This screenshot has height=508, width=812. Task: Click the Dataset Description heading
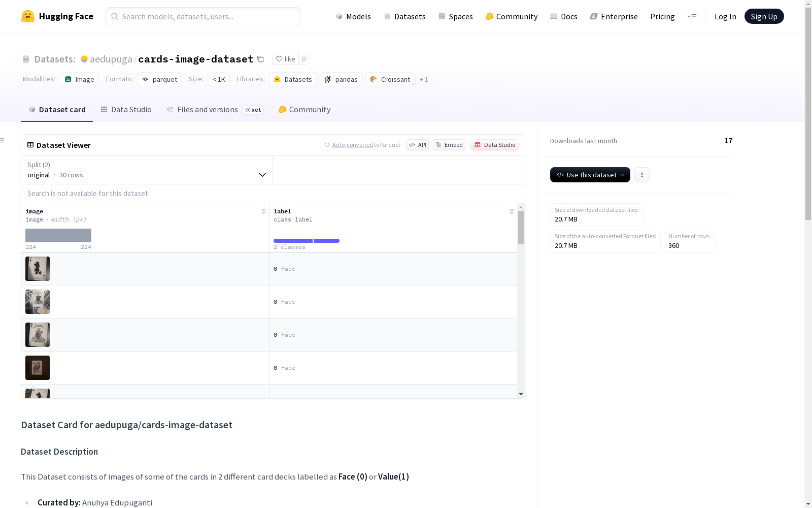[59, 452]
